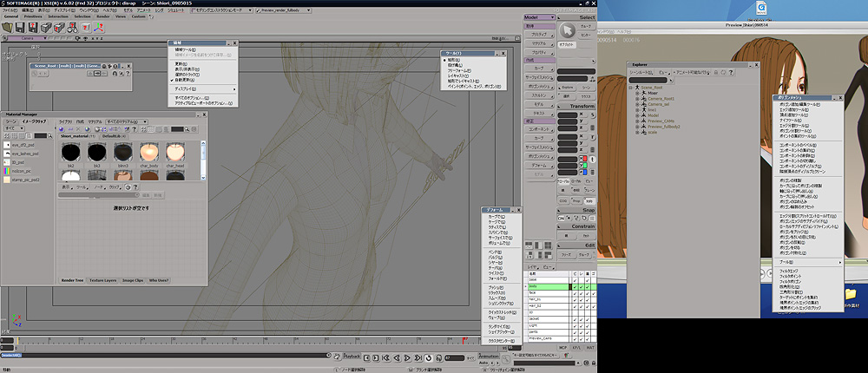
Task: Click the lock icon in the Explorer toolbar
Action: 716,72
